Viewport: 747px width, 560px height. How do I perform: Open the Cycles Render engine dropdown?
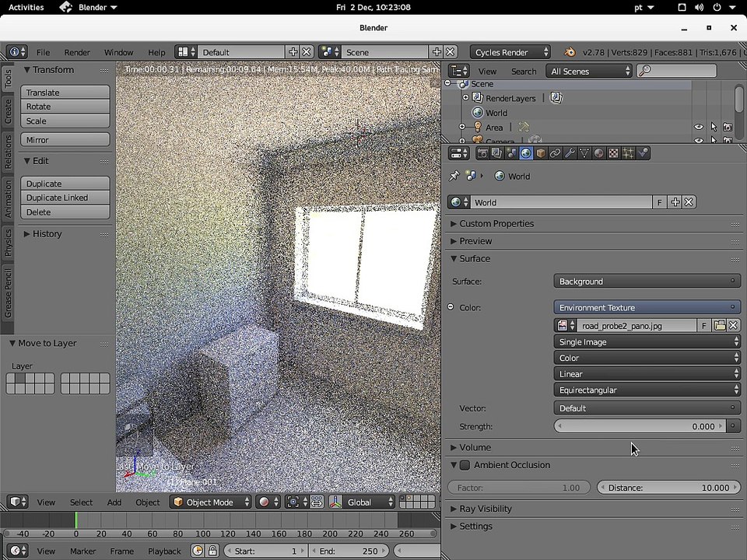pyautogui.click(x=510, y=52)
